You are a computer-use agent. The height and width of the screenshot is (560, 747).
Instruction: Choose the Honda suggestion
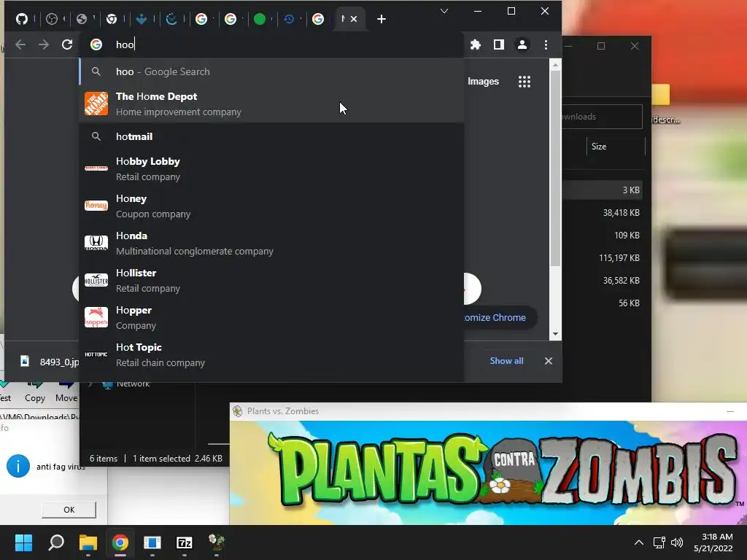pyautogui.click(x=271, y=243)
